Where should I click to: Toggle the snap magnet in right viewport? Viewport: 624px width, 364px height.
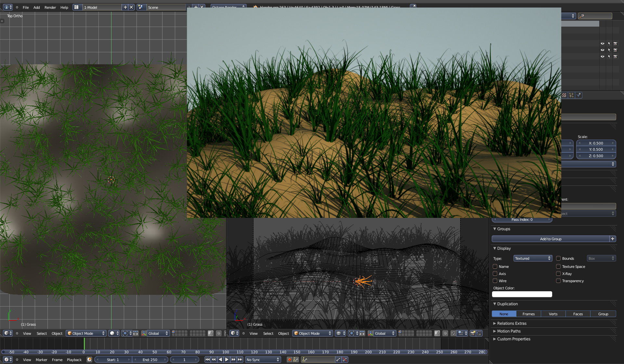[x=453, y=333]
